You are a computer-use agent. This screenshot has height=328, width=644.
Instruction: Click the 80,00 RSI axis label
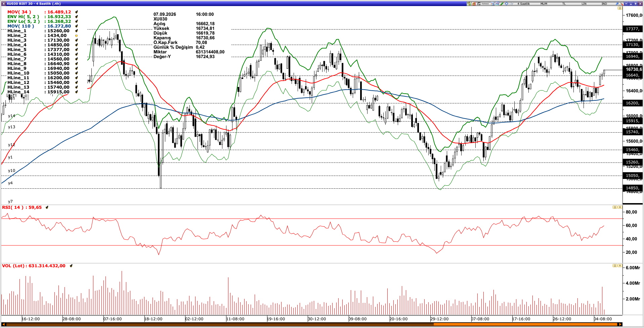click(631, 212)
